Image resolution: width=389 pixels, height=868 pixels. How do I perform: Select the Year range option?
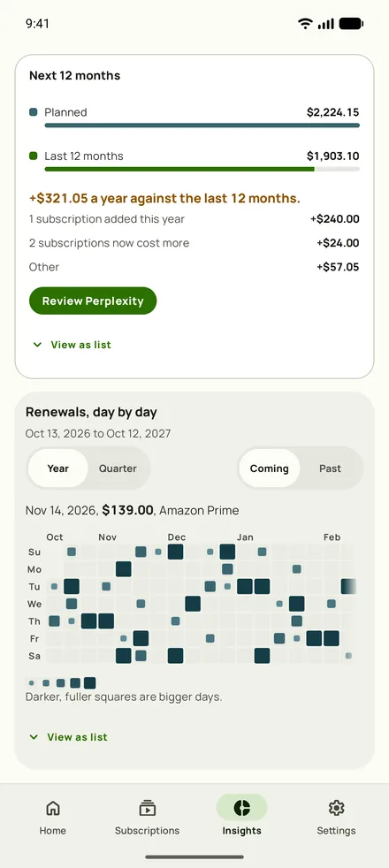[57, 468]
